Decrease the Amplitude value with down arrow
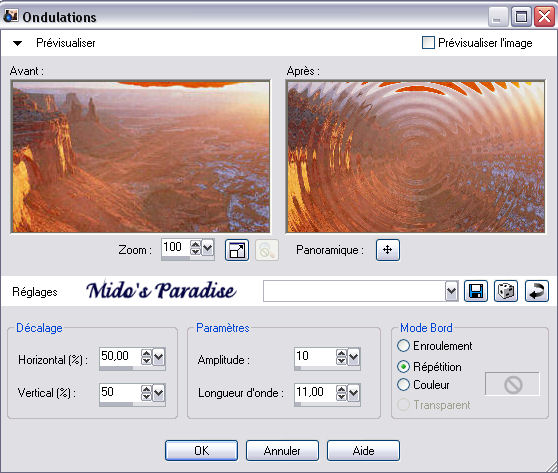 click(x=341, y=360)
